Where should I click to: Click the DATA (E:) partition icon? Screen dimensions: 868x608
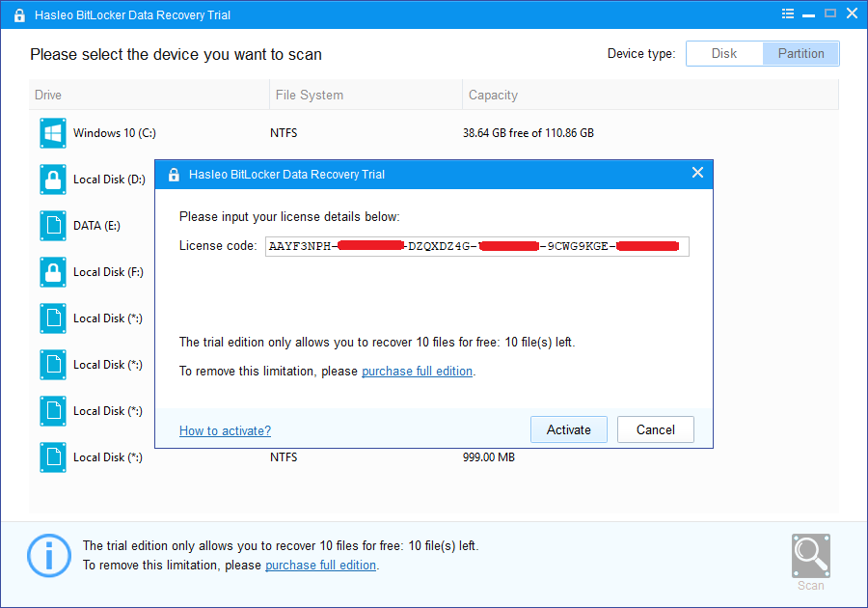click(53, 226)
